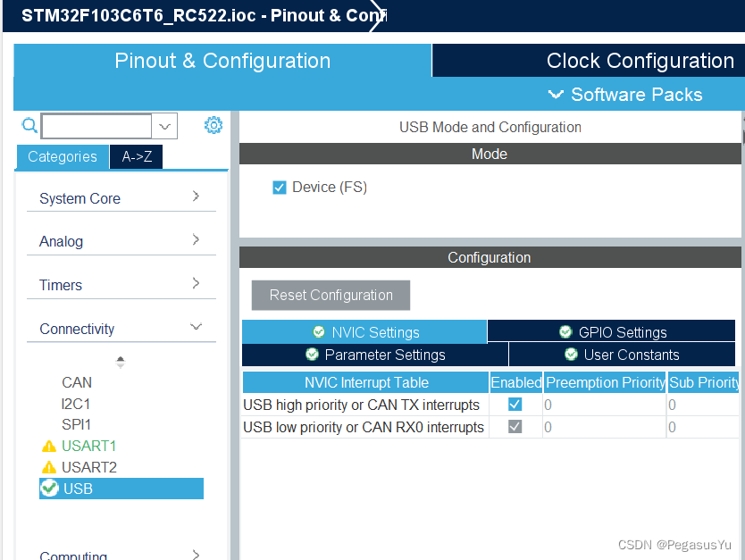Click the Mode section header
This screenshot has height=560, width=745.
point(490,154)
